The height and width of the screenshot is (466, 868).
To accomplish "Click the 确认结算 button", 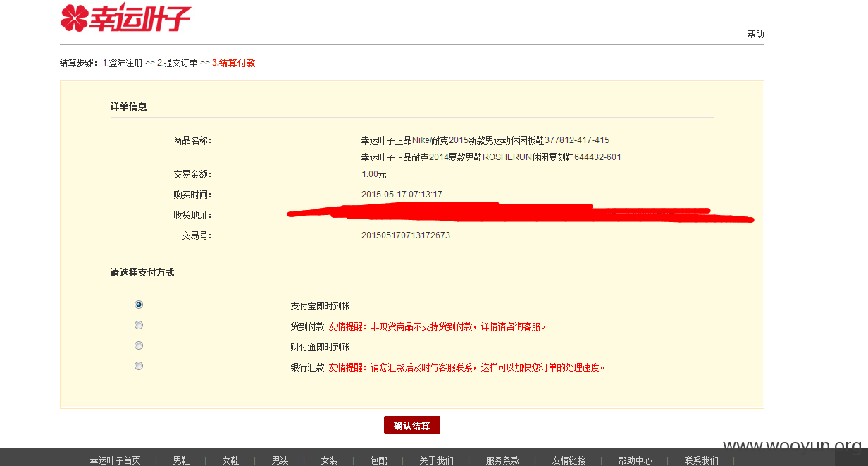I will point(412,425).
